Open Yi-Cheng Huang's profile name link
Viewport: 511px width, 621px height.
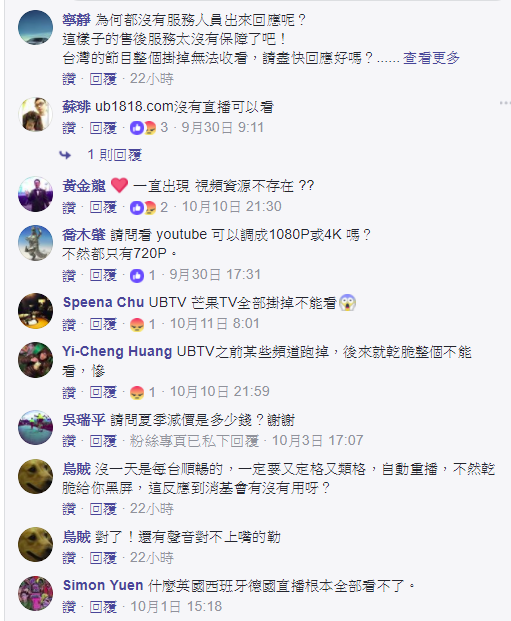pyautogui.click(x=117, y=352)
